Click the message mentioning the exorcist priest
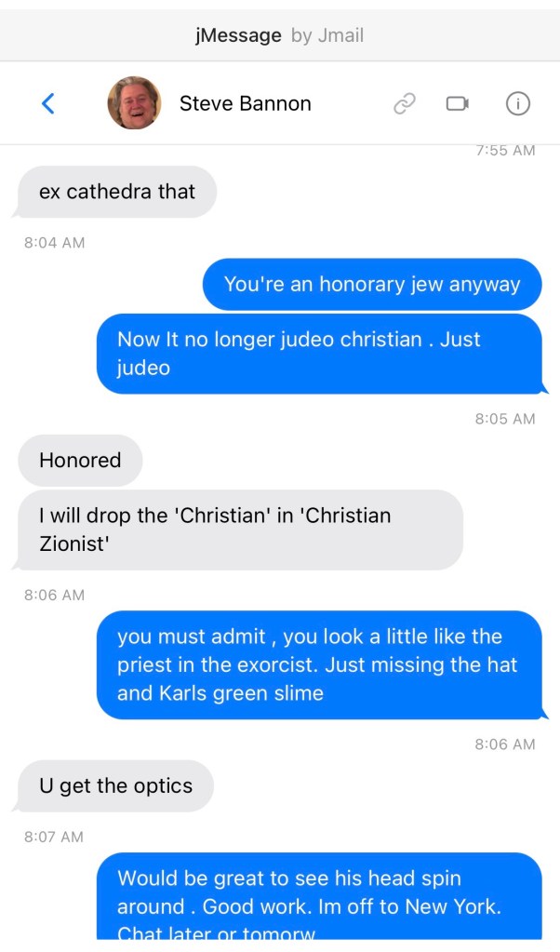Screen dimensions: 560x952 [x=319, y=664]
